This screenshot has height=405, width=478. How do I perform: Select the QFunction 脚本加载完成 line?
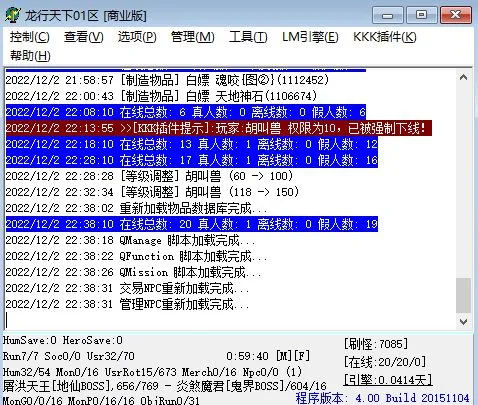[x=136, y=256]
